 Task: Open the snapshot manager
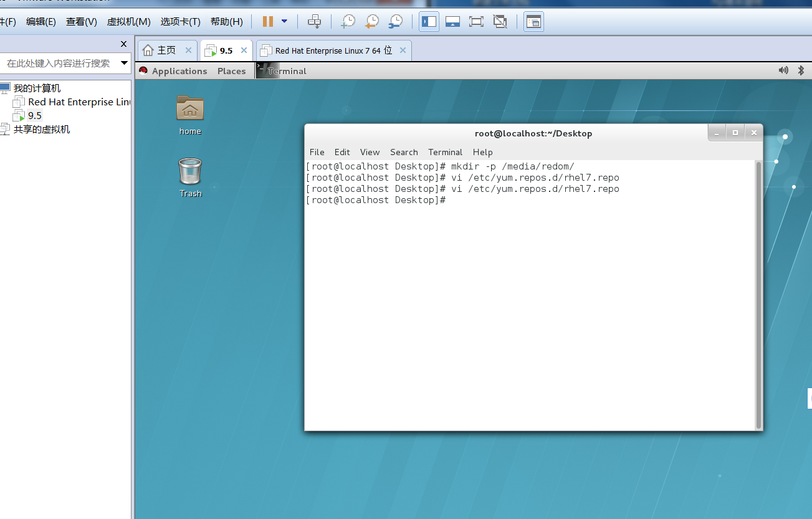(395, 22)
